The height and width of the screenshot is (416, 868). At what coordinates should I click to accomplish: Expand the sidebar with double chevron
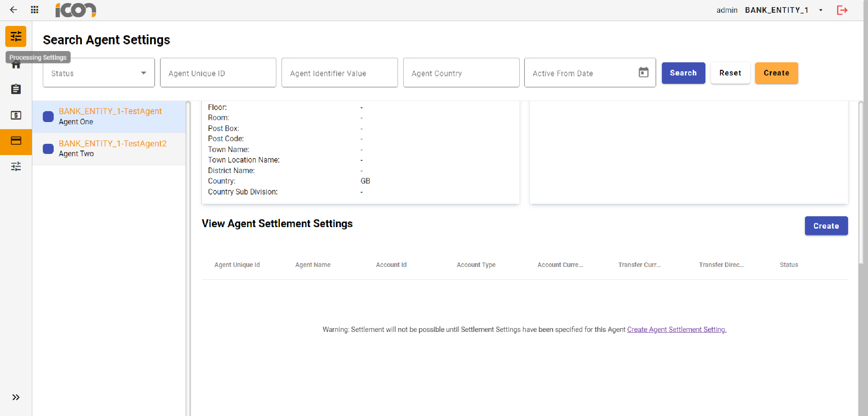pos(16,397)
